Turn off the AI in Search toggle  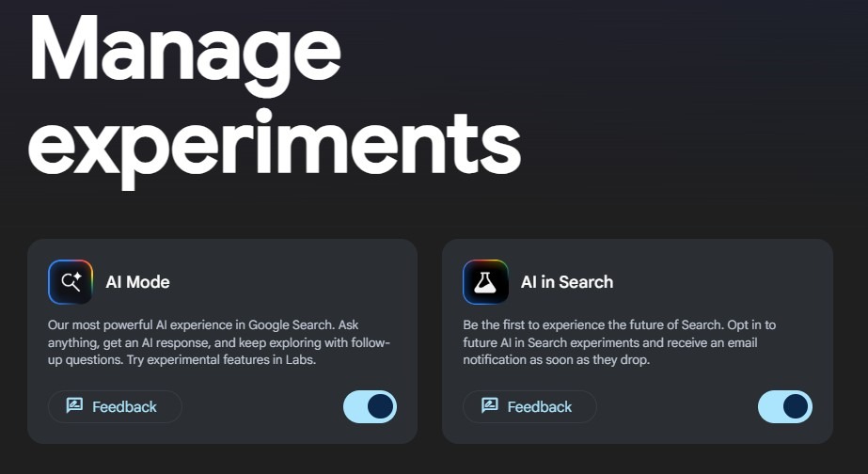(785, 406)
